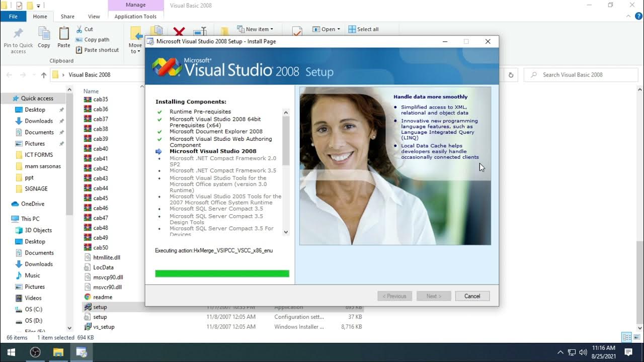Open the notification center icon

pyautogui.click(x=628, y=352)
